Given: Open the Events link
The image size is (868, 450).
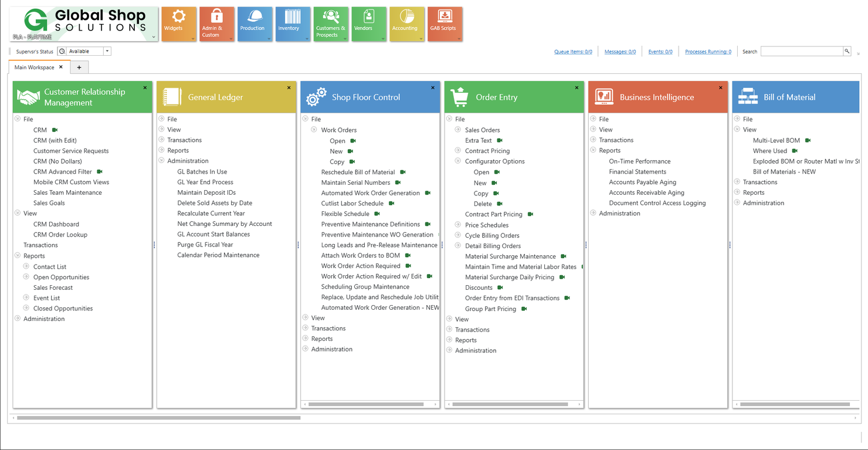Looking at the screenshot, I should click(660, 52).
